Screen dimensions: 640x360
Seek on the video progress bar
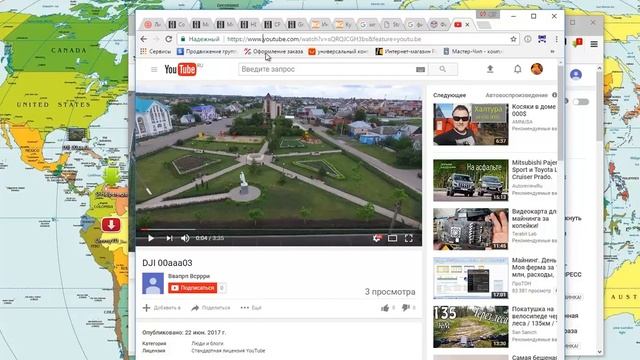(279, 230)
